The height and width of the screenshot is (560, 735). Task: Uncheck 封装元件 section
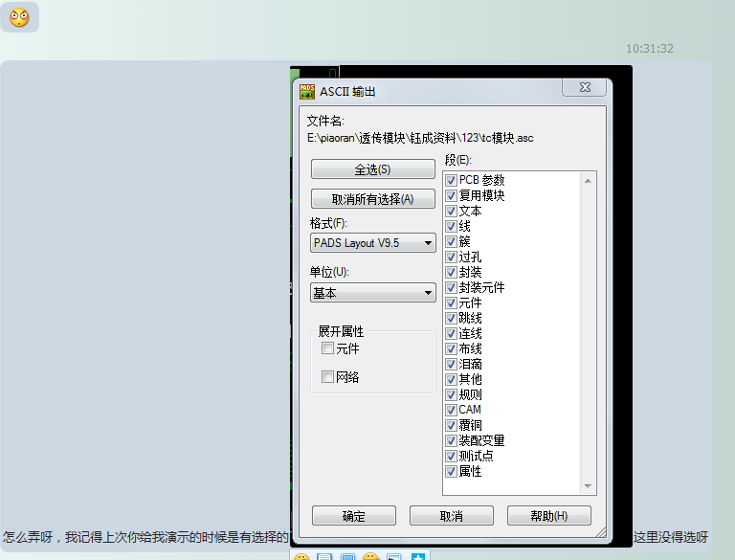pos(451,287)
